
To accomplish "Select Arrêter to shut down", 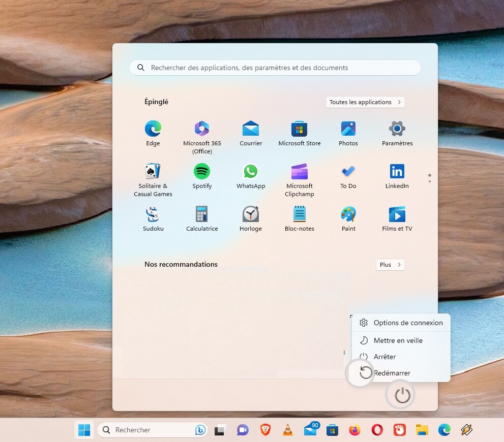I will tap(401, 357).
